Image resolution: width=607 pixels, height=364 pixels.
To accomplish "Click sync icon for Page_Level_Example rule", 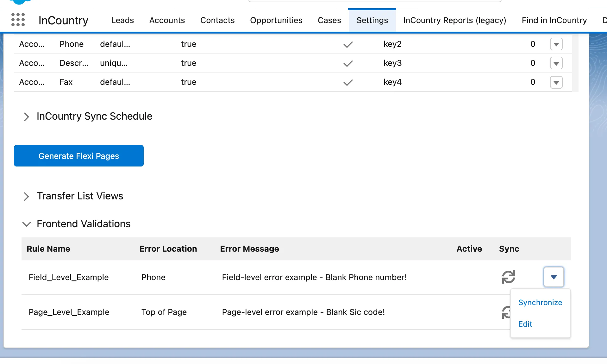I will 506,312.
